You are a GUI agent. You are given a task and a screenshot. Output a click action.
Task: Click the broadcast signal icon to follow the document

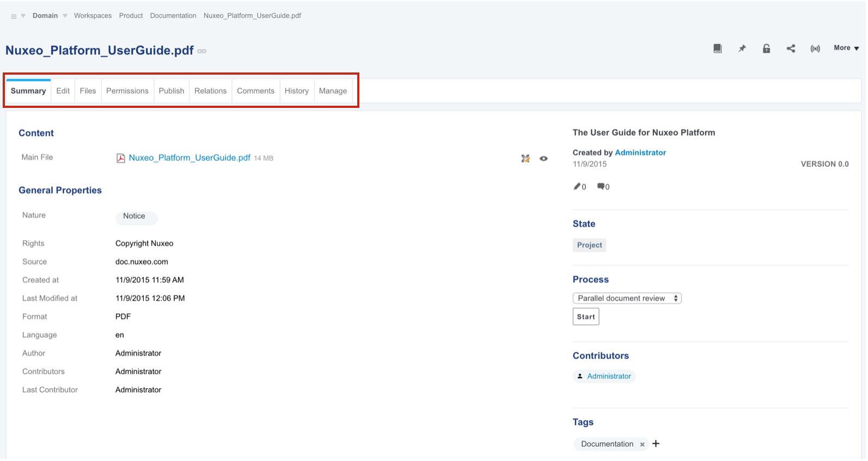click(x=815, y=48)
